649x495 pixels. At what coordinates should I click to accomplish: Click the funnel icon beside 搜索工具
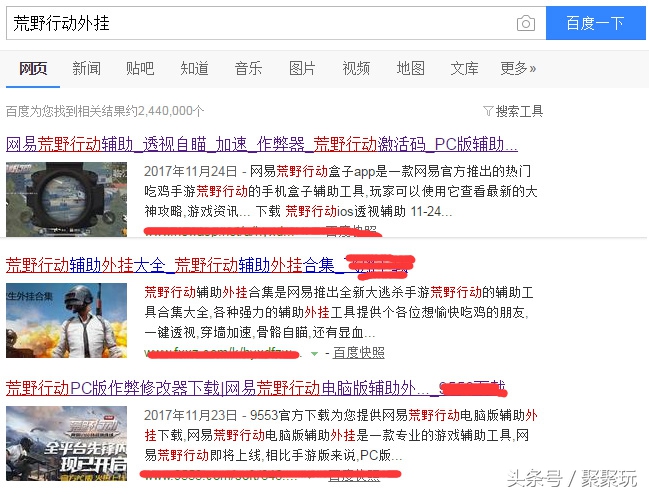tap(488, 111)
